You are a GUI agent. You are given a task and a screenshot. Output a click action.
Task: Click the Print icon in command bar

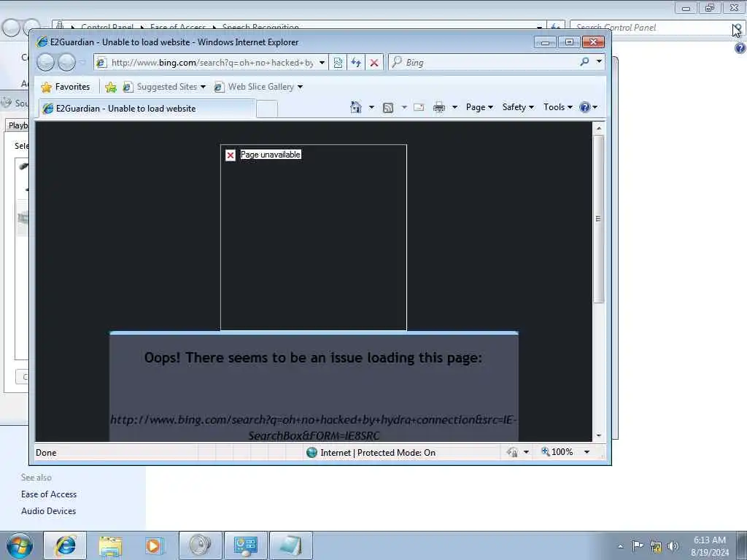438,108
